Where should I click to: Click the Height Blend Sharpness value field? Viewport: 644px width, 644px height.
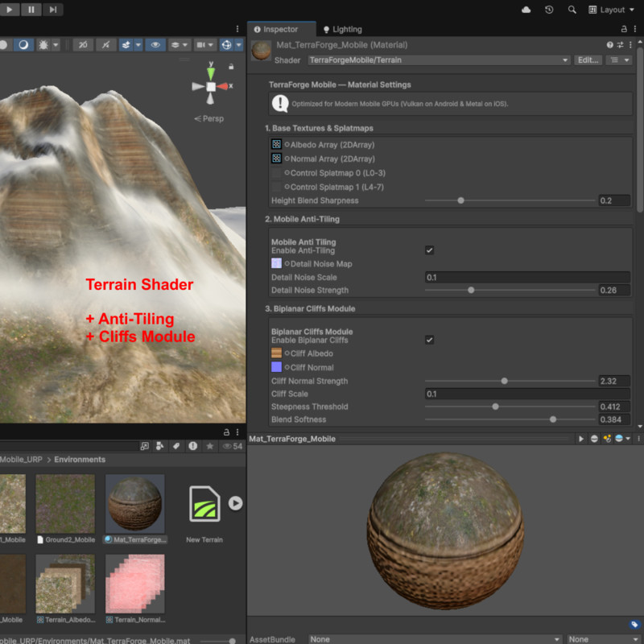coord(614,200)
